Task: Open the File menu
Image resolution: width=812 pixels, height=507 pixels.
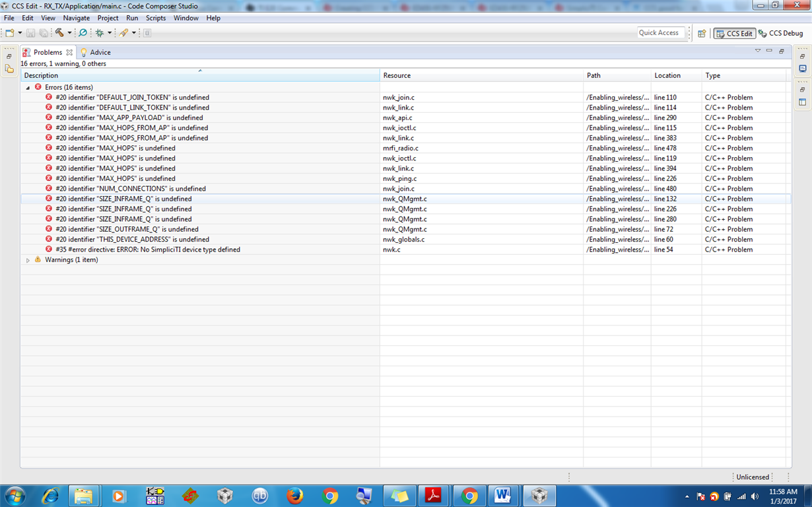Action: point(9,18)
